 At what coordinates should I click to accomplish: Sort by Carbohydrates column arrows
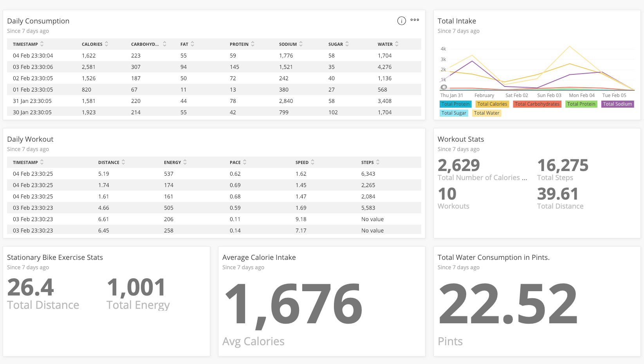coord(164,44)
